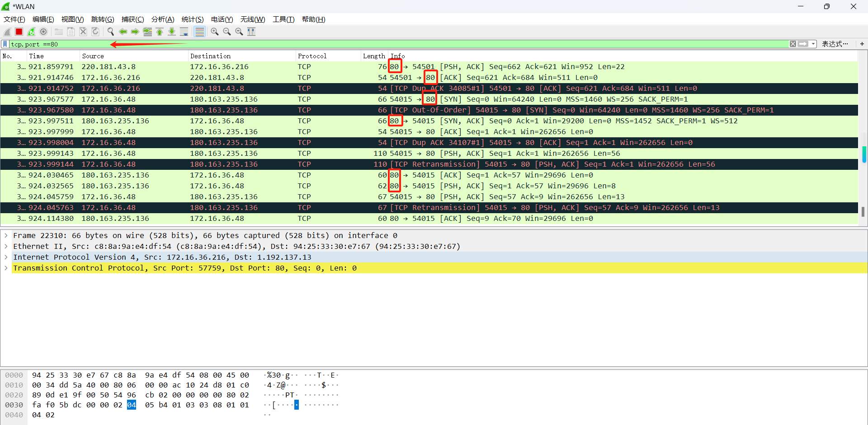Click the Find packet magnifier icon

pos(110,32)
